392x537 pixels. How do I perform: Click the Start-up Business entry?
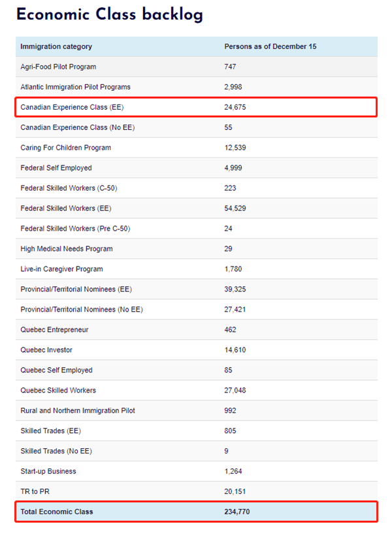pos(48,471)
